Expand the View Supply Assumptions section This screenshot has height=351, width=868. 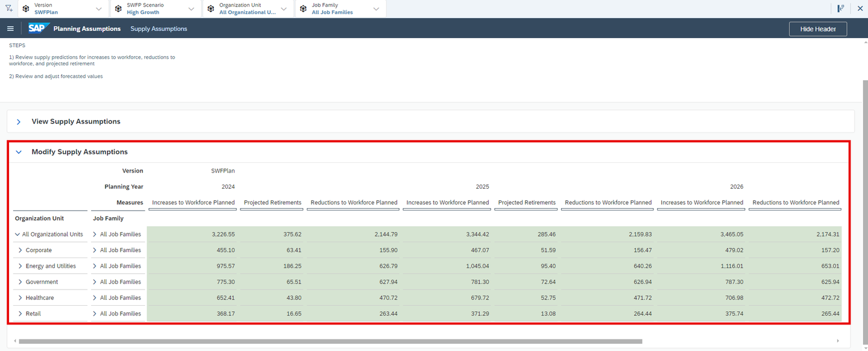[x=19, y=122]
